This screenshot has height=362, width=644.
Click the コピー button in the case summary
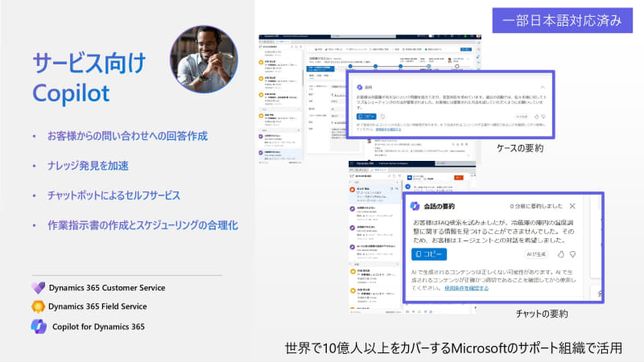366,117
